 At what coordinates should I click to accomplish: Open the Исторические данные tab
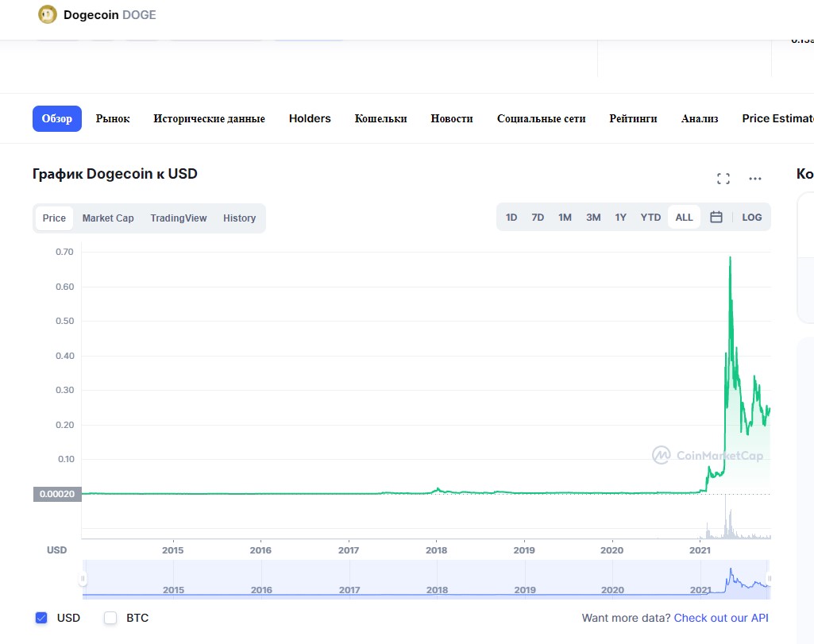pos(209,118)
